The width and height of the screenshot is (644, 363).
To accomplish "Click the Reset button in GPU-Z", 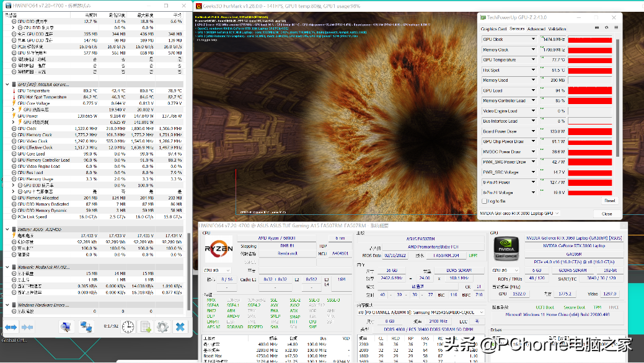I will [609, 201].
